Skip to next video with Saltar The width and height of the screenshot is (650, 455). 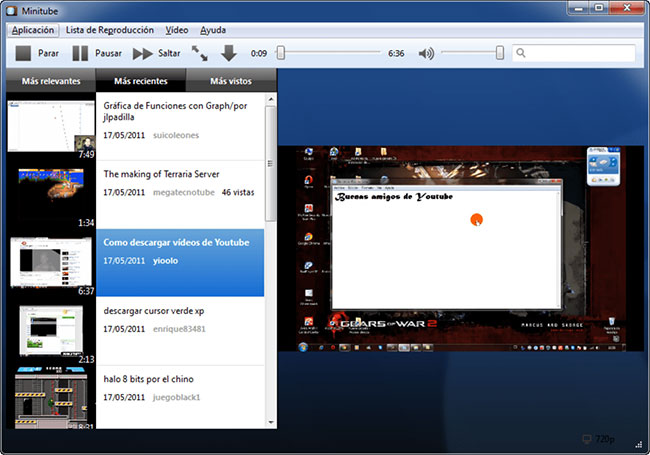click(x=156, y=53)
